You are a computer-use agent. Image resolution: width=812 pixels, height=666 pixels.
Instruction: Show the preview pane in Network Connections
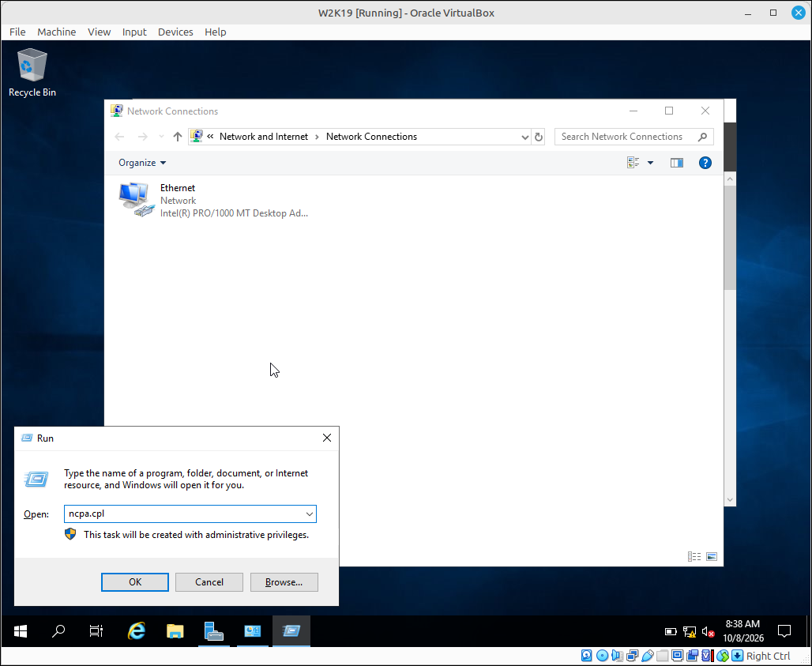tap(676, 163)
